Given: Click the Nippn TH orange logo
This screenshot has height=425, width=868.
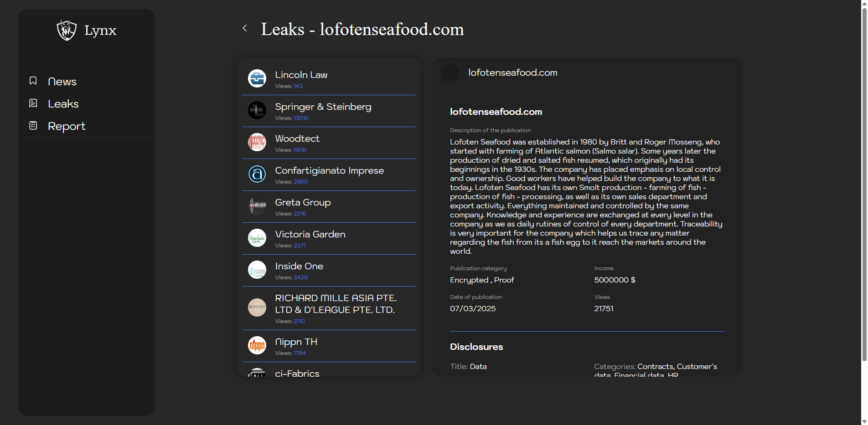Looking at the screenshot, I should pos(257,345).
